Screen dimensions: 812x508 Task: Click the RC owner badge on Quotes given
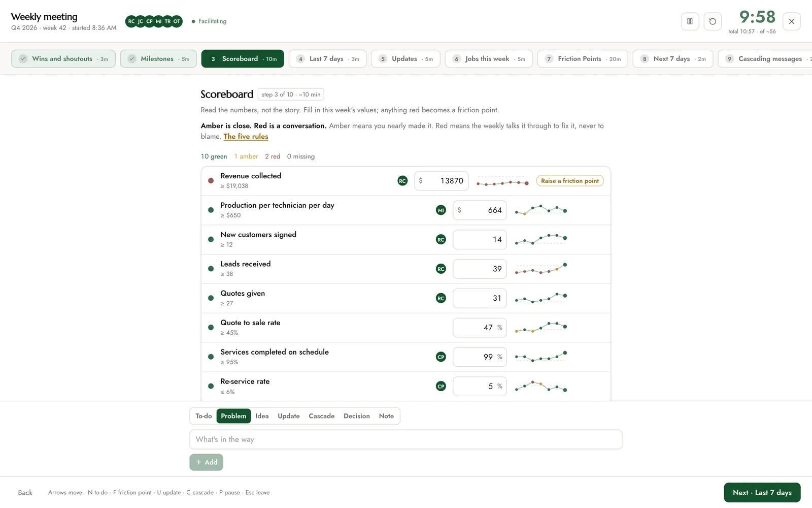[441, 298]
